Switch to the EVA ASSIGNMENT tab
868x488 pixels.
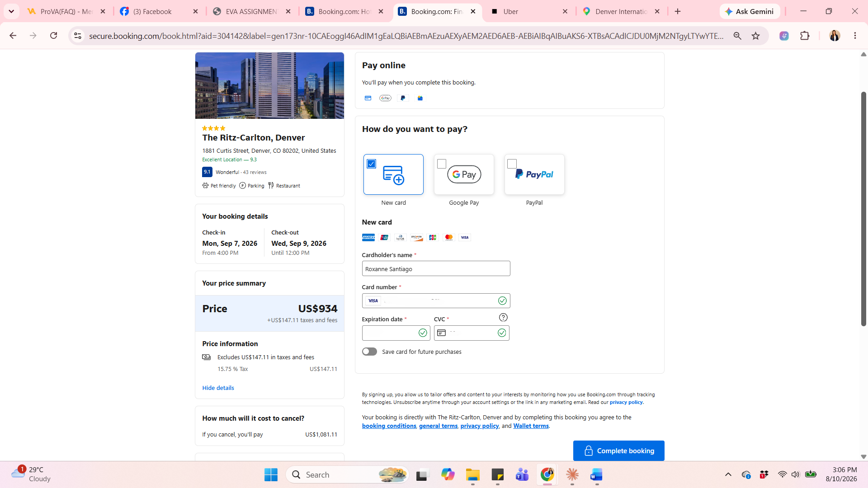pos(251,11)
